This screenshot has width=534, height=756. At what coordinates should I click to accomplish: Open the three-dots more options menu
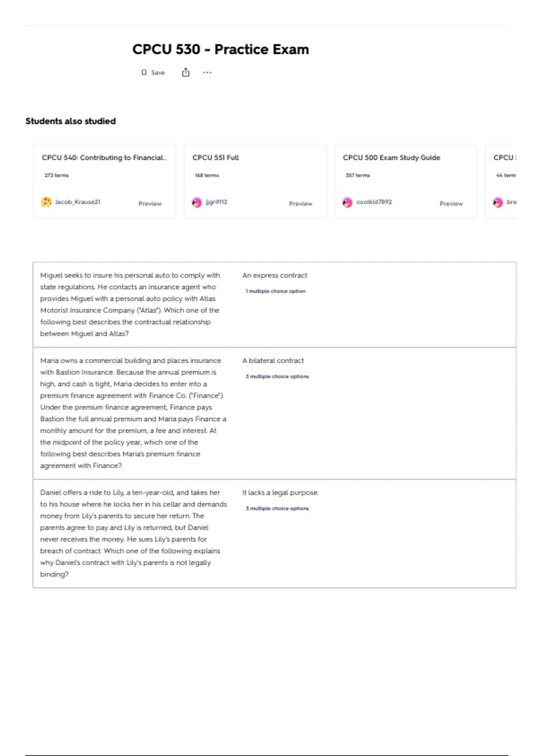(x=207, y=72)
